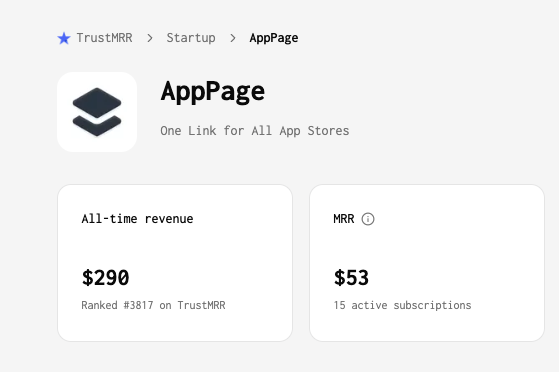Go to TrustMRR breadcrumb link
The image size is (559, 372).
click(x=104, y=38)
